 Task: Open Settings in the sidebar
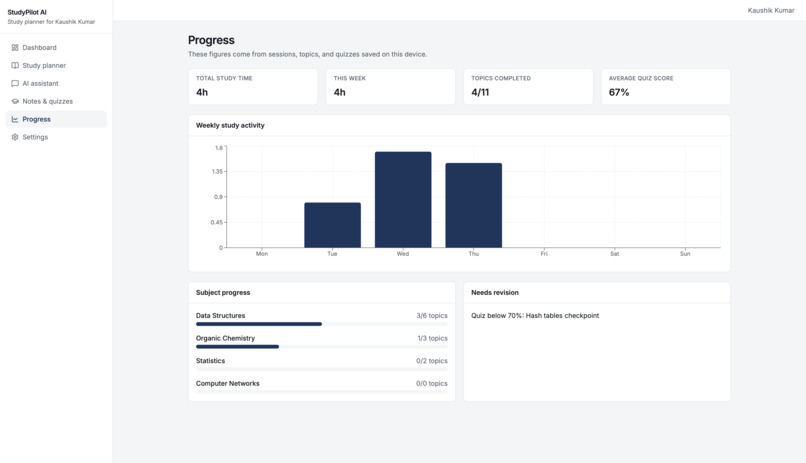(56, 137)
